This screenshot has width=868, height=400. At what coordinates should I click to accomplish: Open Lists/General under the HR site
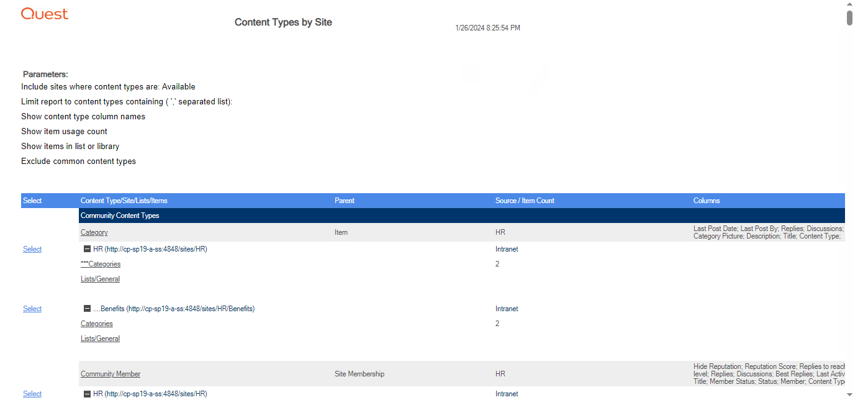tap(100, 278)
